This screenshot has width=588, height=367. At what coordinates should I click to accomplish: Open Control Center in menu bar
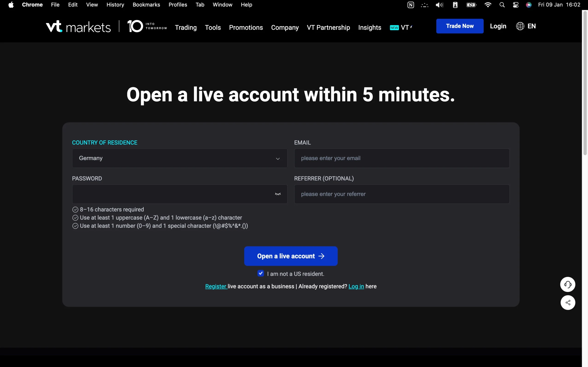tap(516, 5)
